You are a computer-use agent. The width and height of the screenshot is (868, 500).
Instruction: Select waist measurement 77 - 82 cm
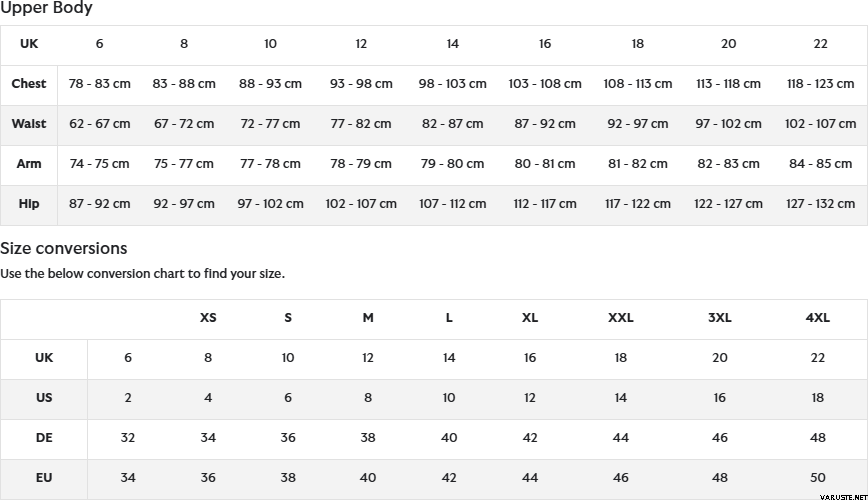[x=361, y=124]
